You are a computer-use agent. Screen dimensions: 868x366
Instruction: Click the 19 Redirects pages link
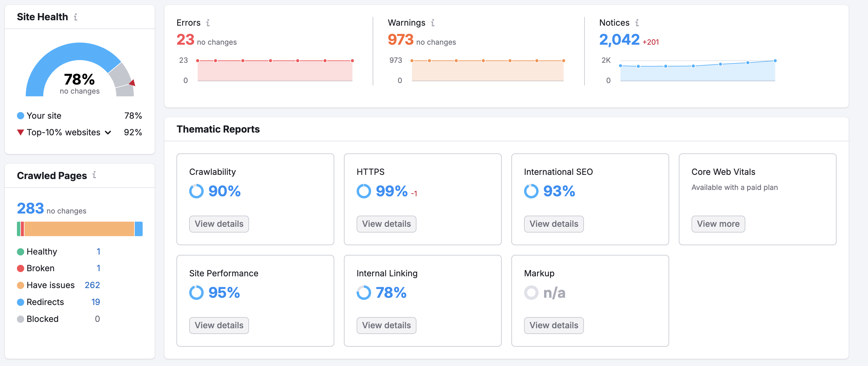(x=96, y=302)
